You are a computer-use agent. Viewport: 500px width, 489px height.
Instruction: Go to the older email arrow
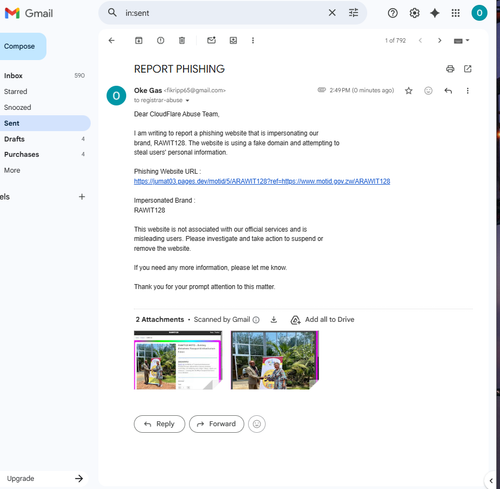tap(439, 40)
